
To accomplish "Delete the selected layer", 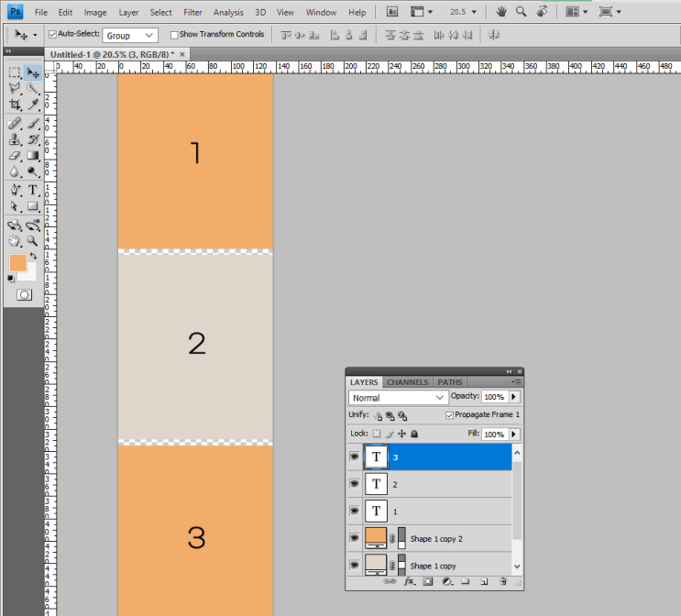I will tap(503, 581).
